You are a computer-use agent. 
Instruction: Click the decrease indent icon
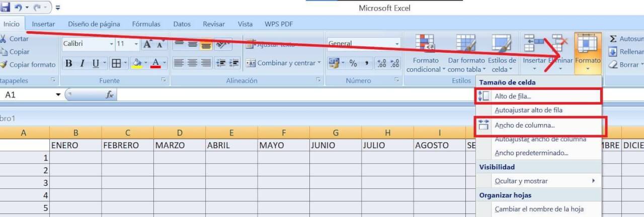[220, 63]
